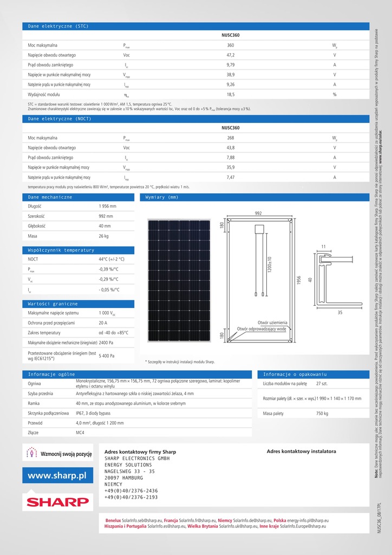Select the NOCT maximum power value 268
Image resolution: width=392 pixels, height=555 pixels.
click(x=231, y=138)
